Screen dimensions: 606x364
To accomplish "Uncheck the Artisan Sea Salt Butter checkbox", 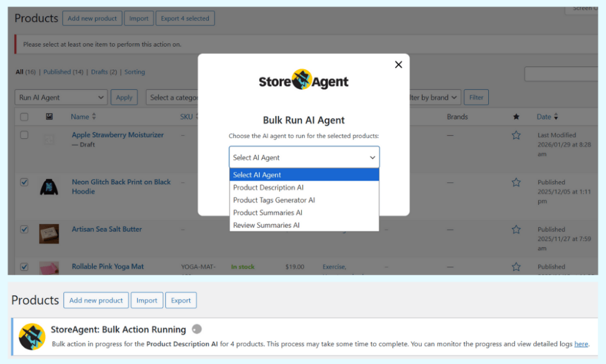I will click(x=24, y=229).
